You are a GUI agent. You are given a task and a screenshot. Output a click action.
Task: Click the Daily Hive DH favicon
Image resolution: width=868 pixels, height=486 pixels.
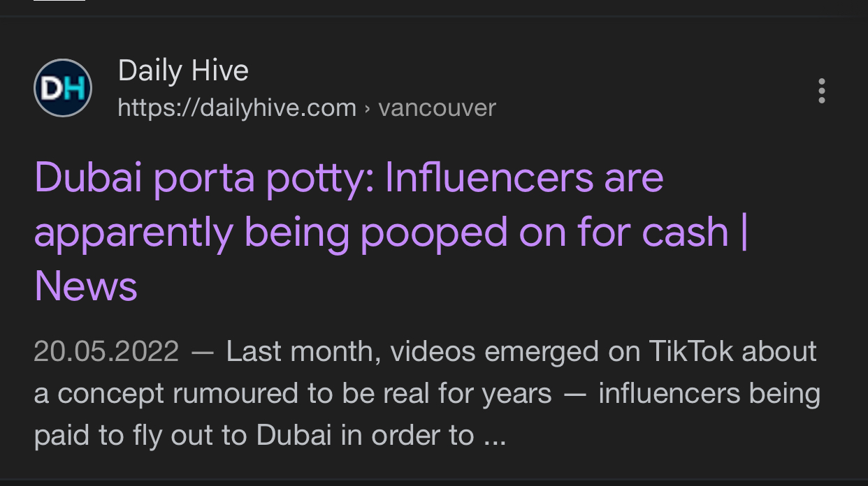tap(63, 88)
